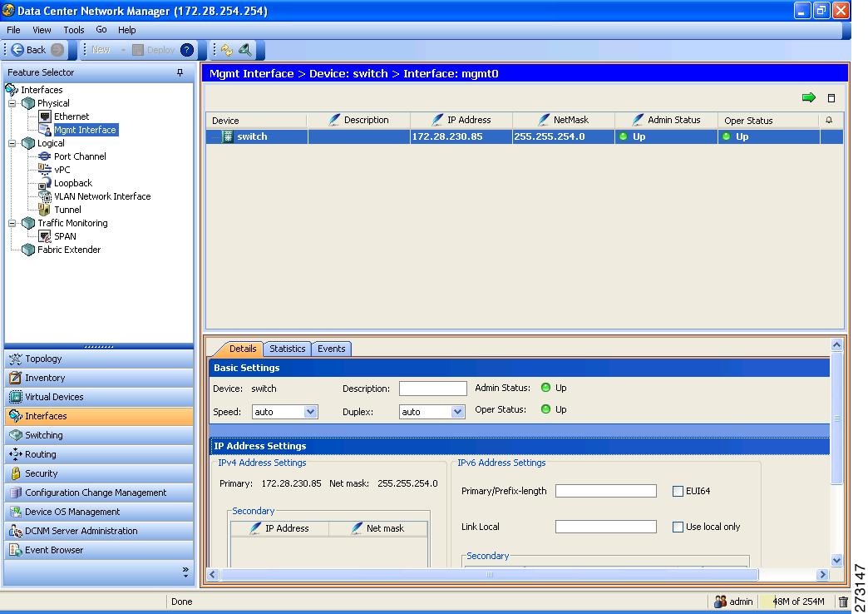Screen dimensions: 868x614
Task: Select SPAN tree item
Action: pyautogui.click(x=65, y=236)
